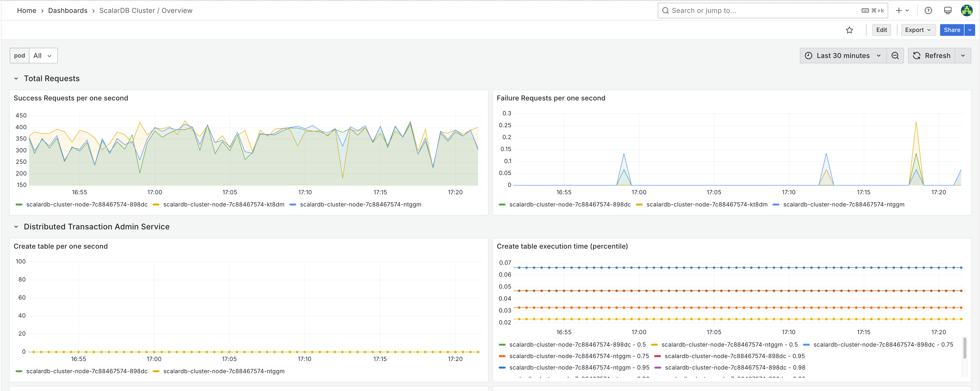Open the refresh interval dropdown arrow
The image size is (980, 391).
pos(963,56)
